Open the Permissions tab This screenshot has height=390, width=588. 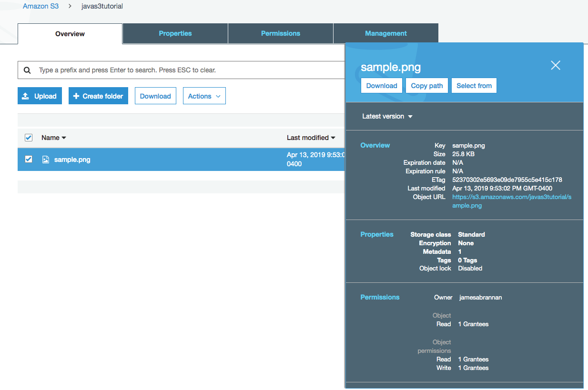pos(281,33)
